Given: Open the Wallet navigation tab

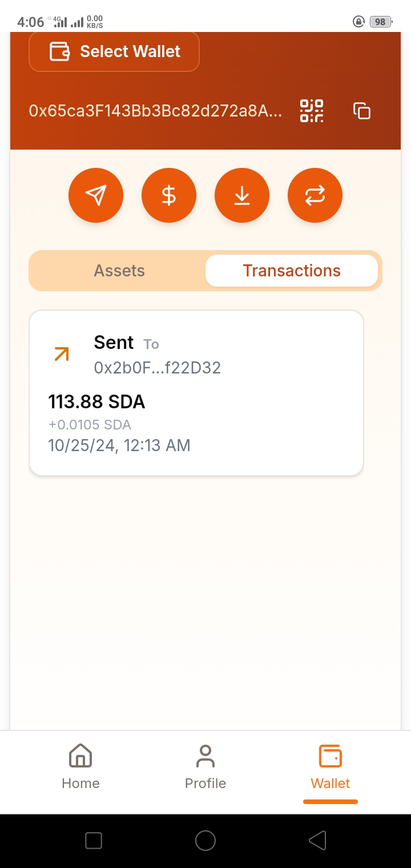Looking at the screenshot, I should tap(331, 767).
